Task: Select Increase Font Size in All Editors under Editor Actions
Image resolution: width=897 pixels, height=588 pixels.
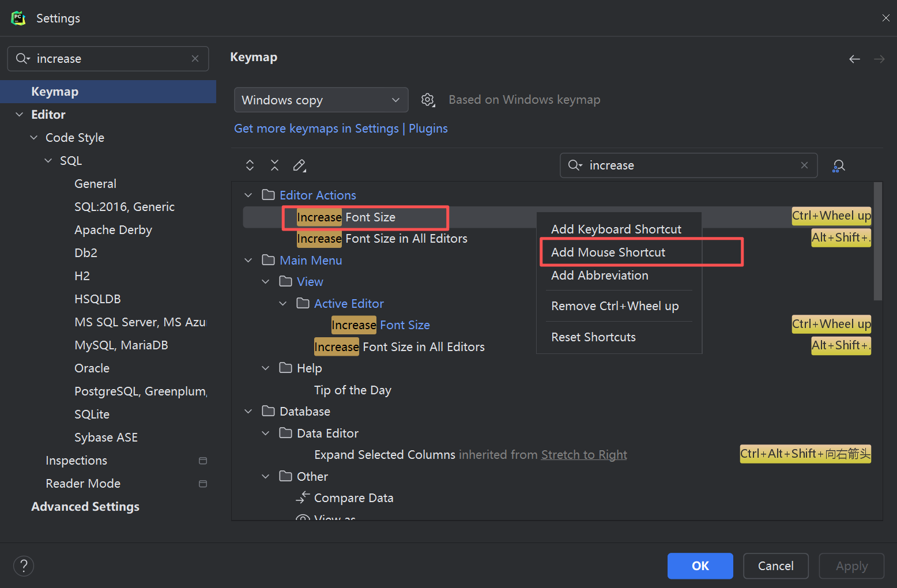Action: (382, 239)
